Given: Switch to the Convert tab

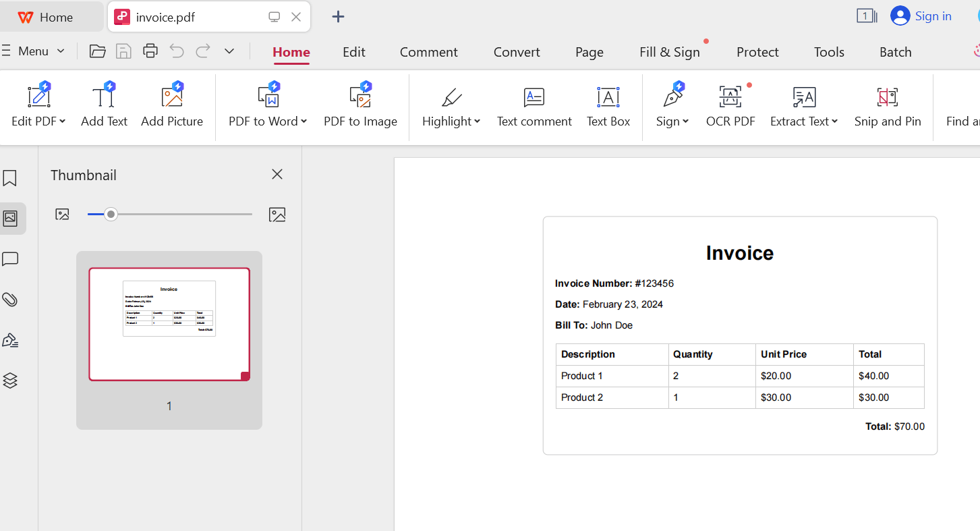Looking at the screenshot, I should [517, 52].
